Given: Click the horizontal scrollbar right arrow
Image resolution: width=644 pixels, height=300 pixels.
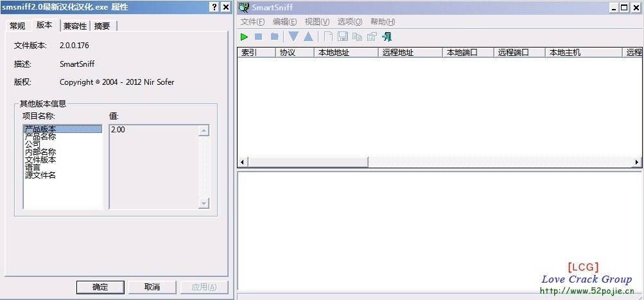Looking at the screenshot, I should tap(637, 162).
